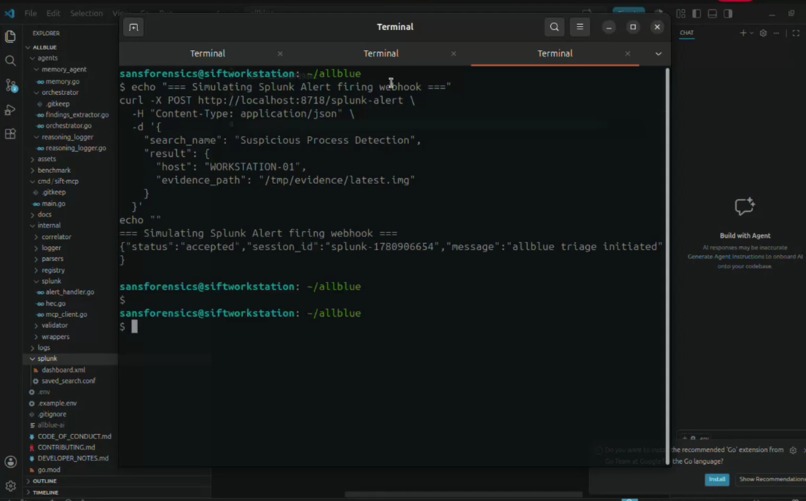Expand the logs folder
This screenshot has width=806, height=501.
point(44,348)
